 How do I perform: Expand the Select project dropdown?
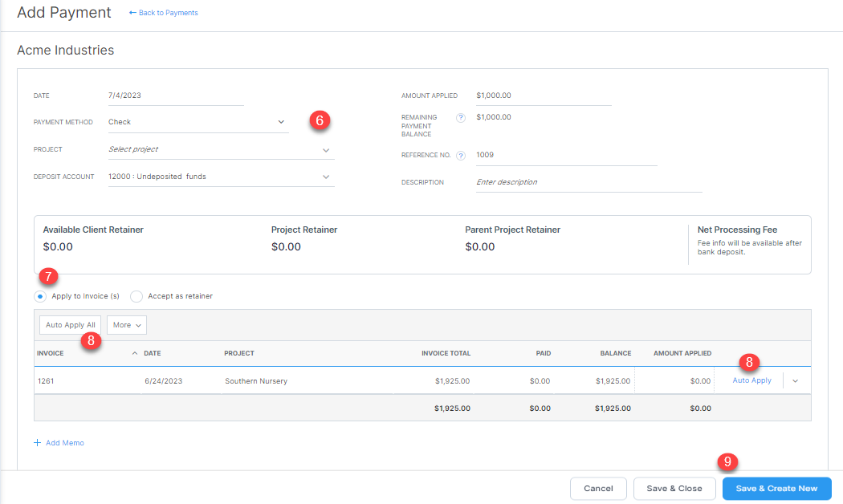[x=221, y=149]
